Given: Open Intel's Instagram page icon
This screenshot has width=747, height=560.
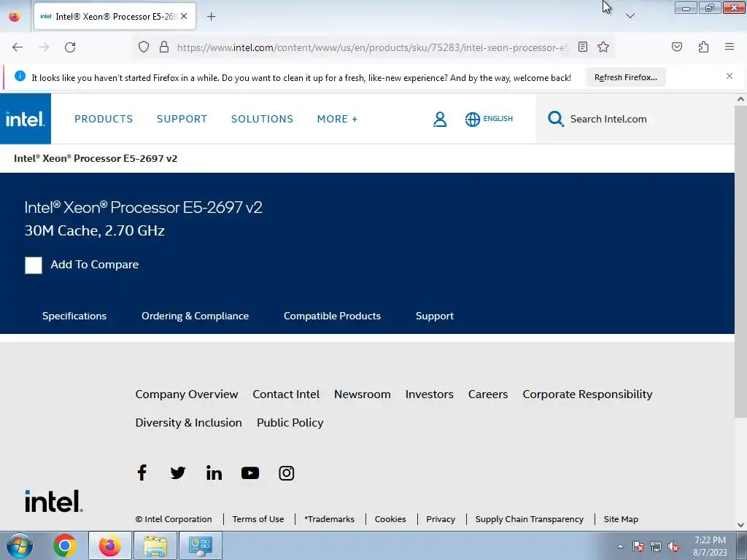Looking at the screenshot, I should [x=286, y=472].
